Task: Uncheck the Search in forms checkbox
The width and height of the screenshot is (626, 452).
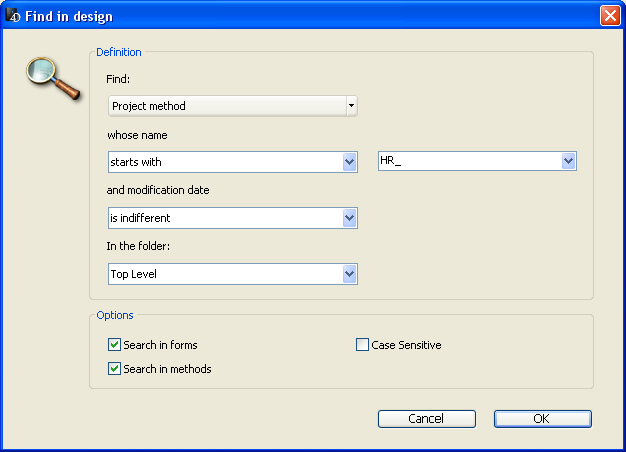Action: pyautogui.click(x=114, y=345)
